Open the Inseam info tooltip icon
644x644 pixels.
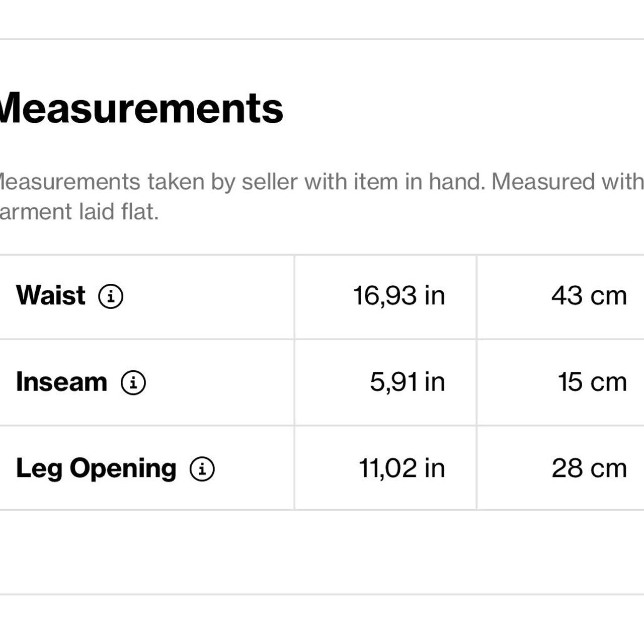click(133, 382)
